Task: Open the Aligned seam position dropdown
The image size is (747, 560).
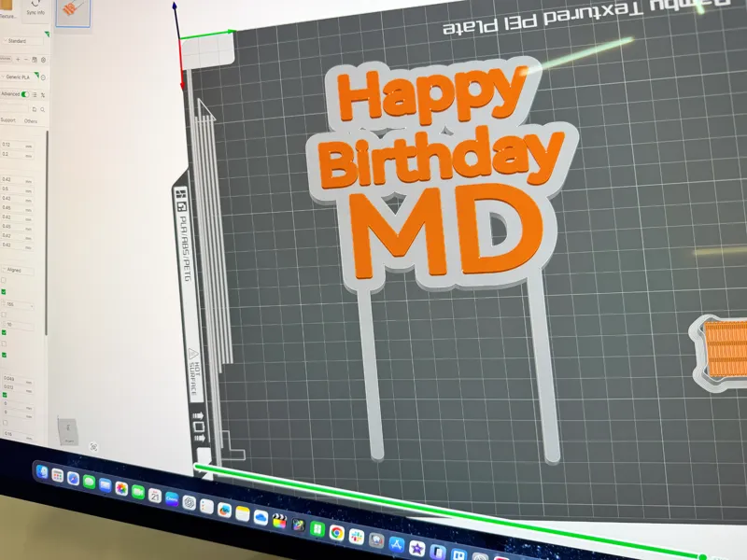Action: coord(18,270)
